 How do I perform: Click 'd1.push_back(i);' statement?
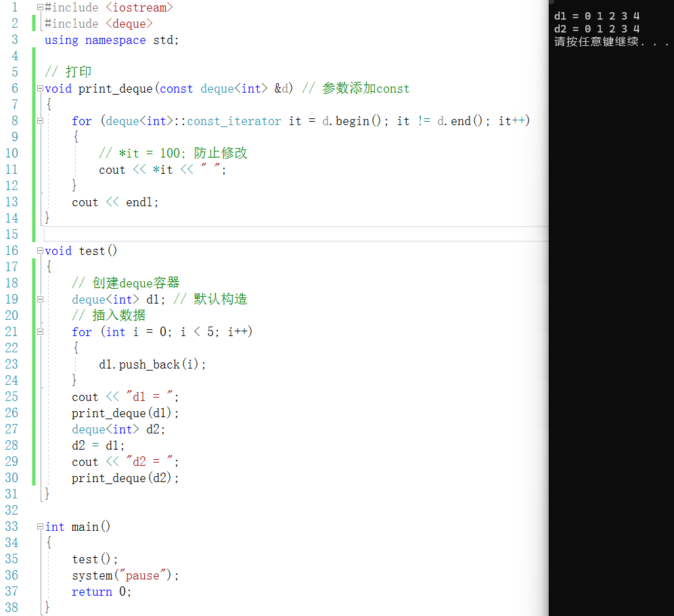point(152,364)
